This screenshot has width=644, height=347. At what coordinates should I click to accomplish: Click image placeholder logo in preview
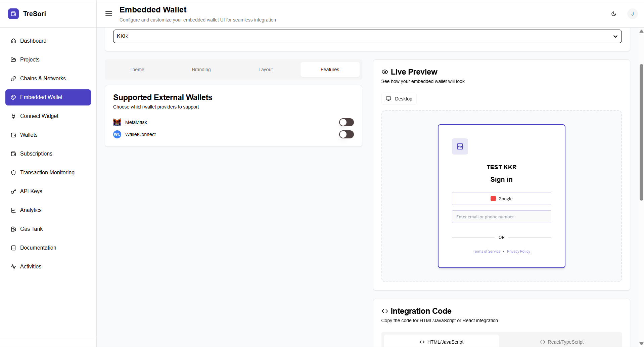tap(460, 146)
